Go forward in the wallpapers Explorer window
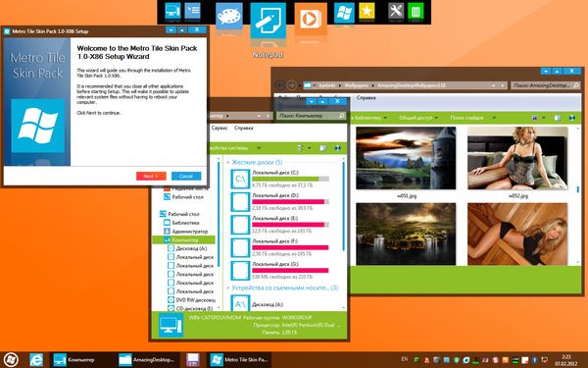588x368 pixels. (291, 85)
